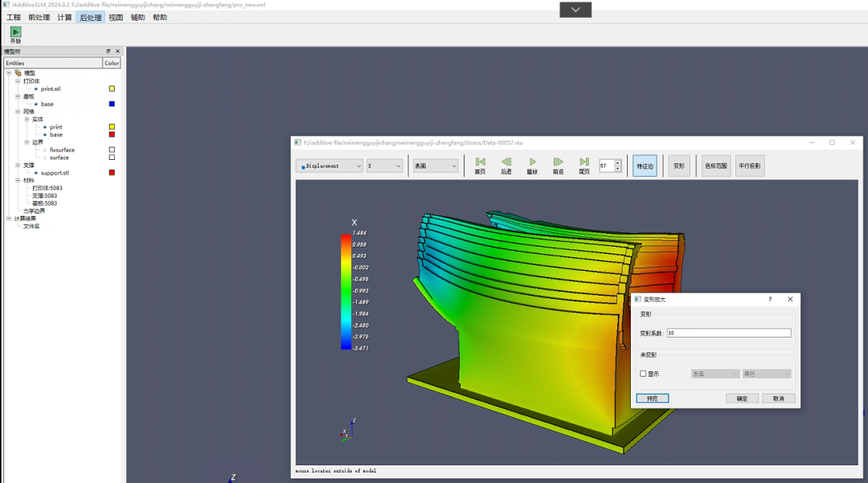
Task: Click the yellow swatch for mesh print
Action: click(112, 127)
